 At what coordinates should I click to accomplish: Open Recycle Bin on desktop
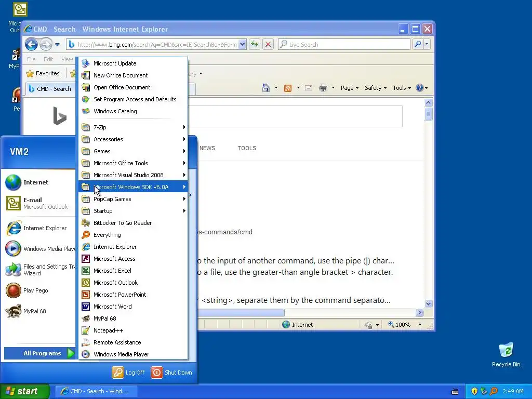pos(506,355)
